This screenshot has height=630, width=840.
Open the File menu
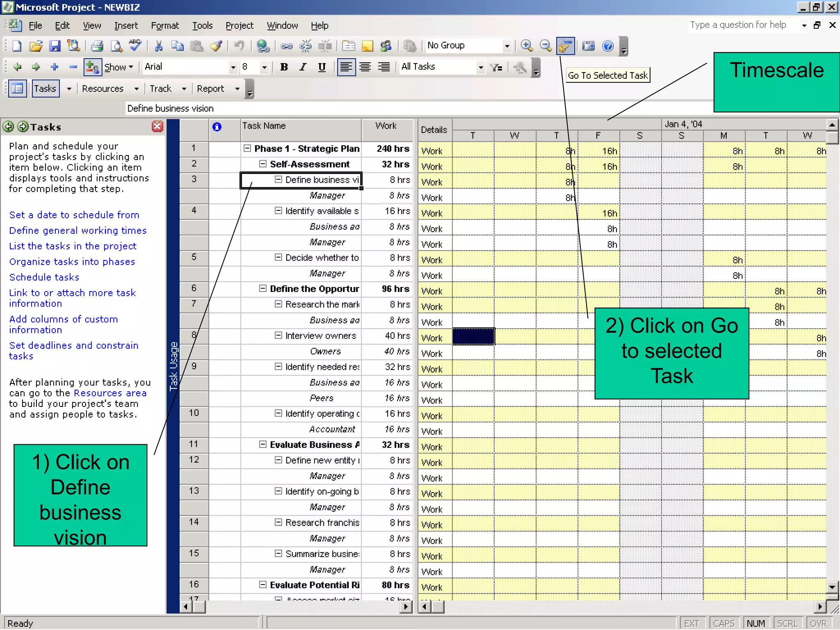[x=35, y=25]
